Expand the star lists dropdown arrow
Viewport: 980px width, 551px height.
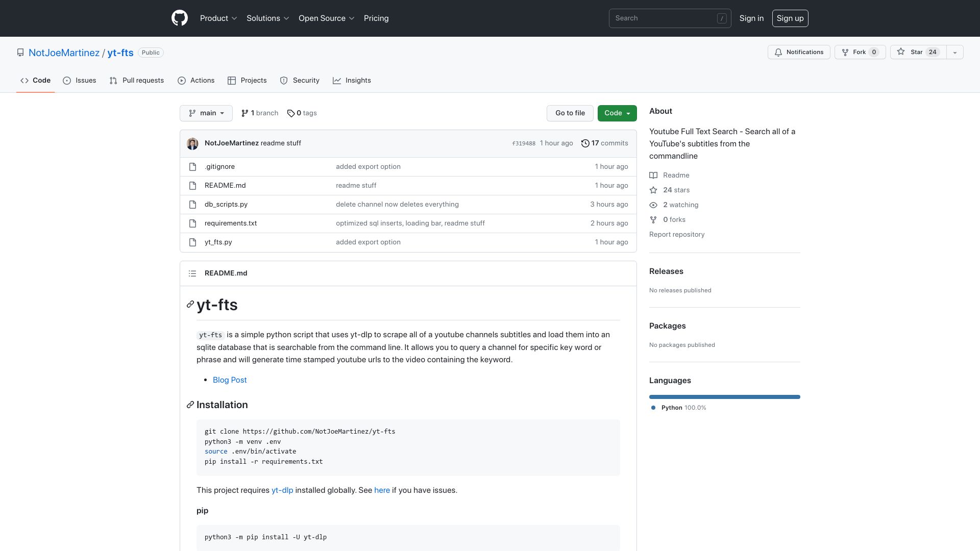pos(954,52)
